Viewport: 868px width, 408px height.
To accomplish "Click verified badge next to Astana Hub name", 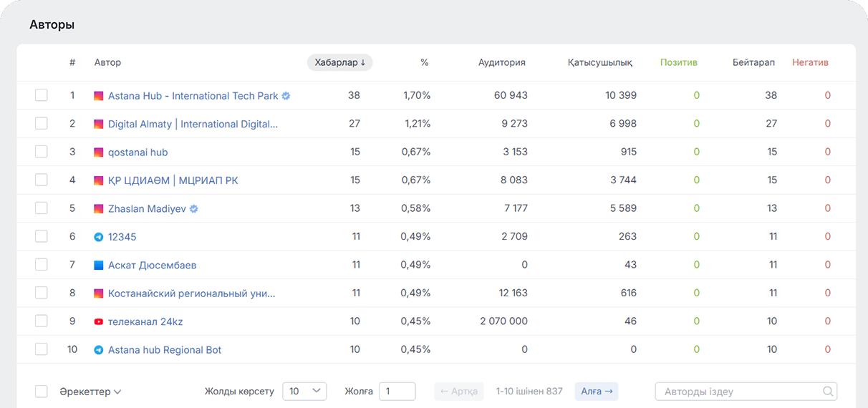I will [x=286, y=96].
